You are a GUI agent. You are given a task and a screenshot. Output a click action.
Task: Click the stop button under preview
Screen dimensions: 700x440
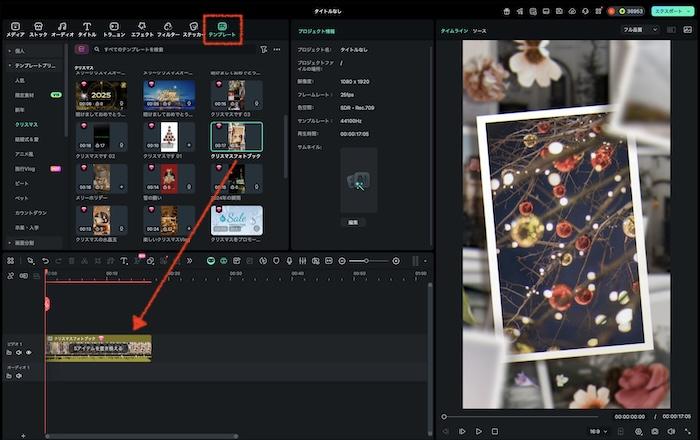pos(494,431)
